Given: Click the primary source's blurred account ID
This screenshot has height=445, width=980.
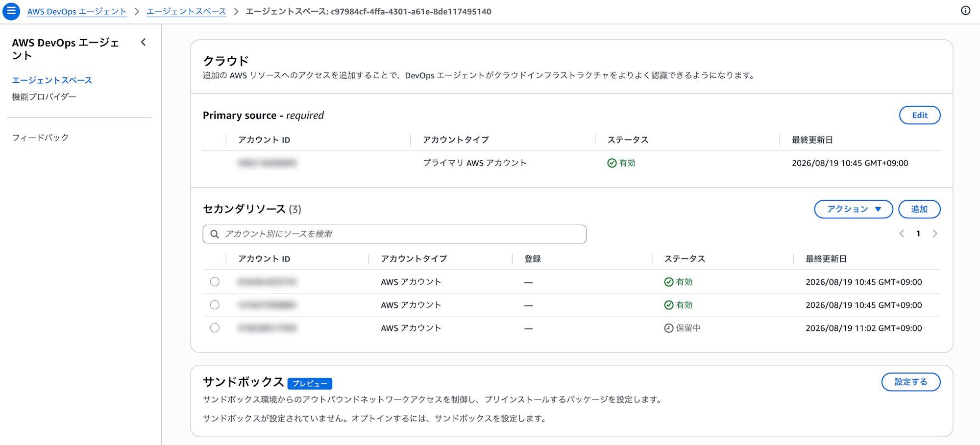Looking at the screenshot, I should pyautogui.click(x=267, y=163).
